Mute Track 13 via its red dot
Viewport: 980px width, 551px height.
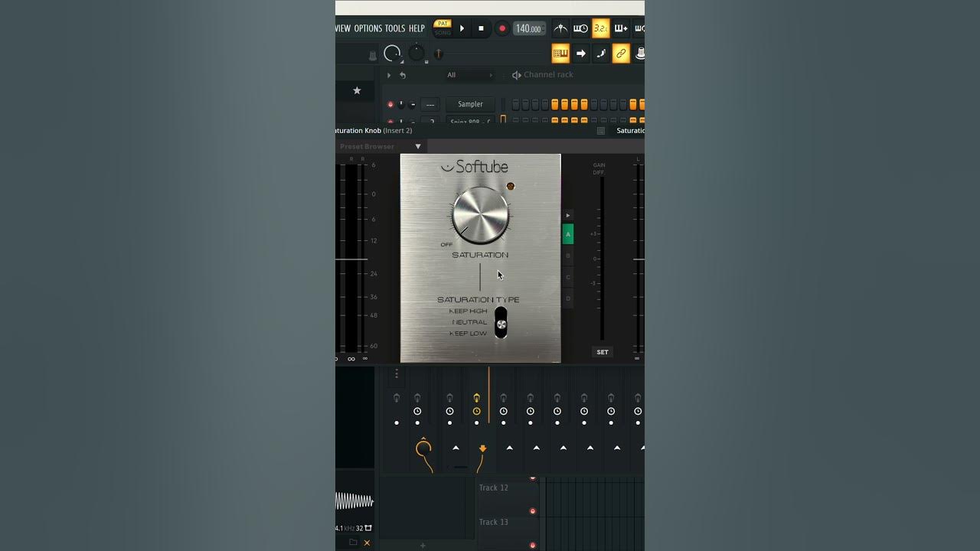coord(533,545)
